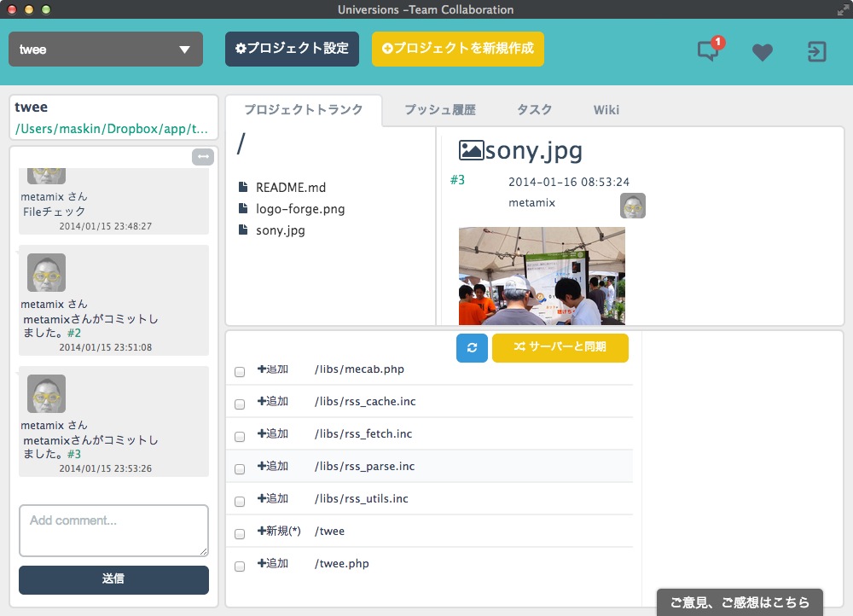Image resolution: width=853 pixels, height=616 pixels.
Task: Click avatar in commit #3 comment
Action: click(x=46, y=394)
